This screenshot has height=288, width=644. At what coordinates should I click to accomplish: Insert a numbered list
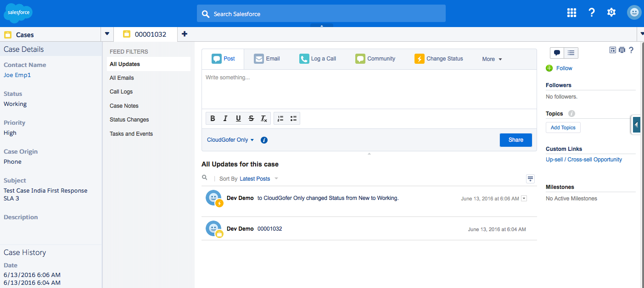[280, 118]
